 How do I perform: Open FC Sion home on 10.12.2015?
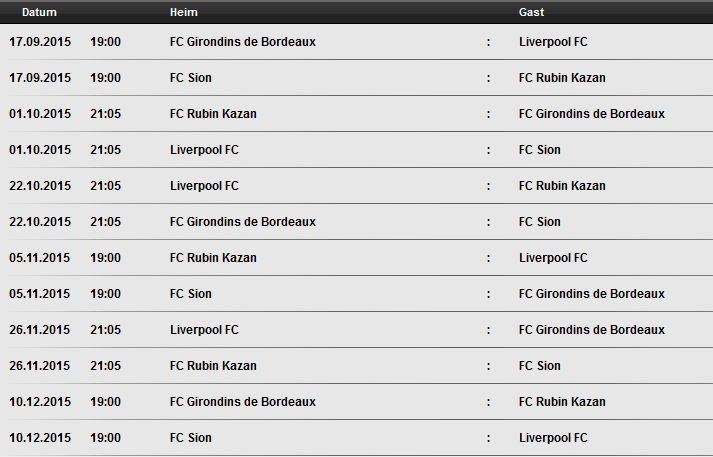click(x=191, y=437)
